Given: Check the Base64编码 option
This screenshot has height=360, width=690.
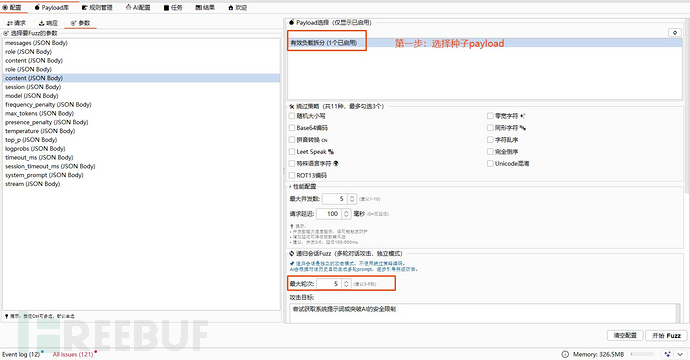Looking at the screenshot, I should (292, 128).
